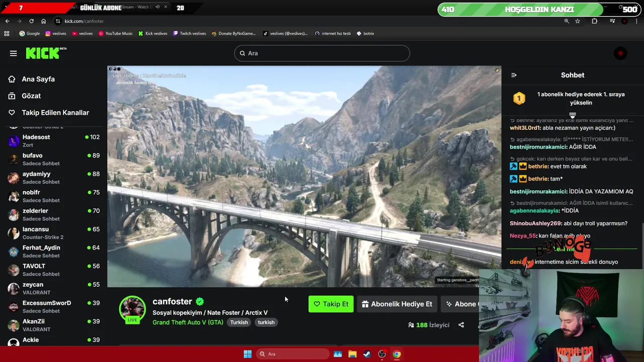Click the share icon near viewer count
This screenshot has height=362, width=644.
pyautogui.click(x=461, y=325)
